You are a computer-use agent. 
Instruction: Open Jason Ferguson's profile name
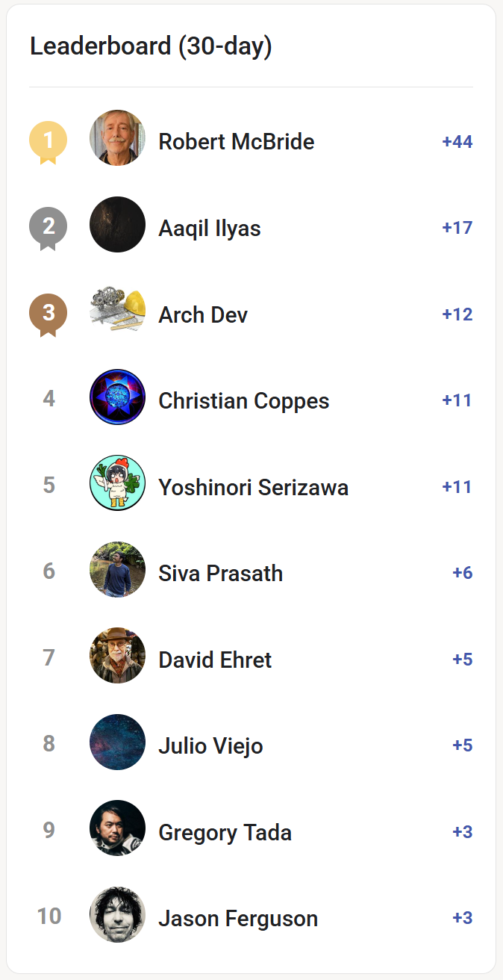click(237, 919)
